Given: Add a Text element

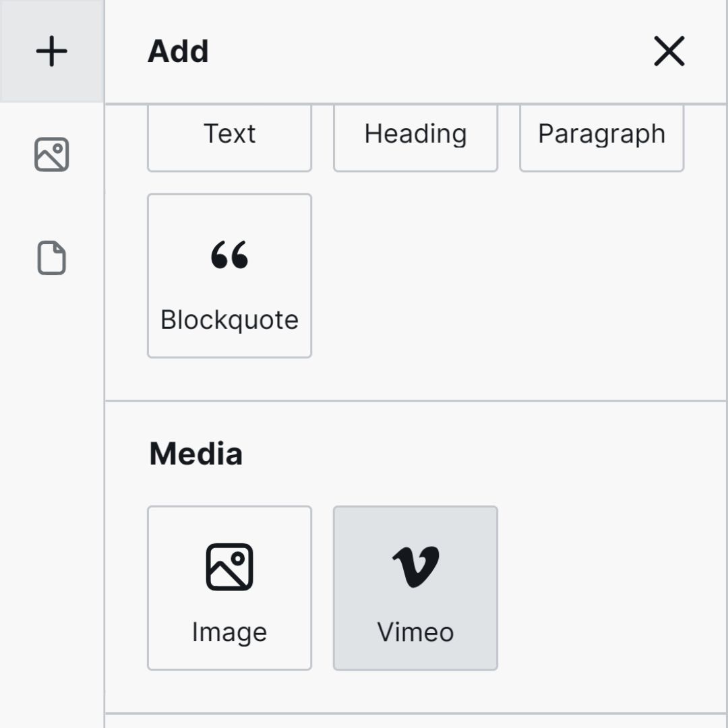Looking at the screenshot, I should [x=229, y=138].
